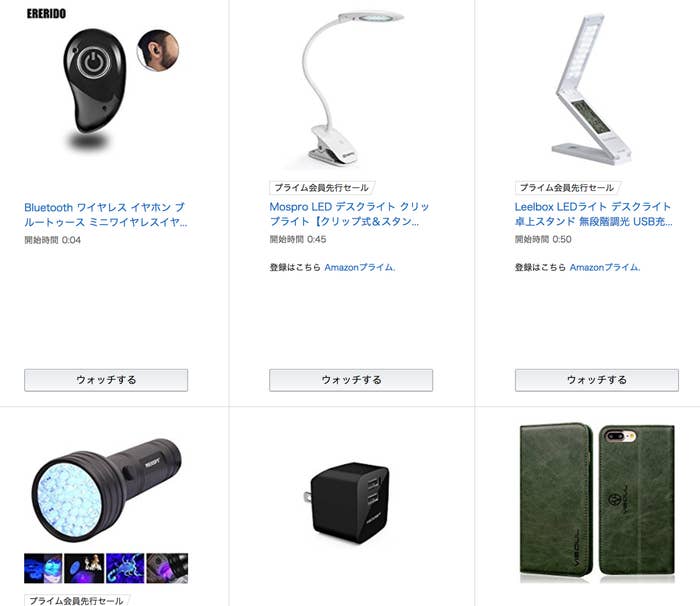Click the Bluetooth ワイヤレス イヤホン title link
Viewport: 700px width, 606px height.
(106, 215)
